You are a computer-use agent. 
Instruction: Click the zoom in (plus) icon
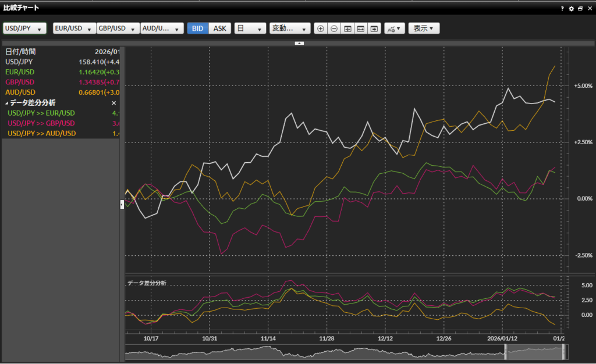(x=321, y=28)
